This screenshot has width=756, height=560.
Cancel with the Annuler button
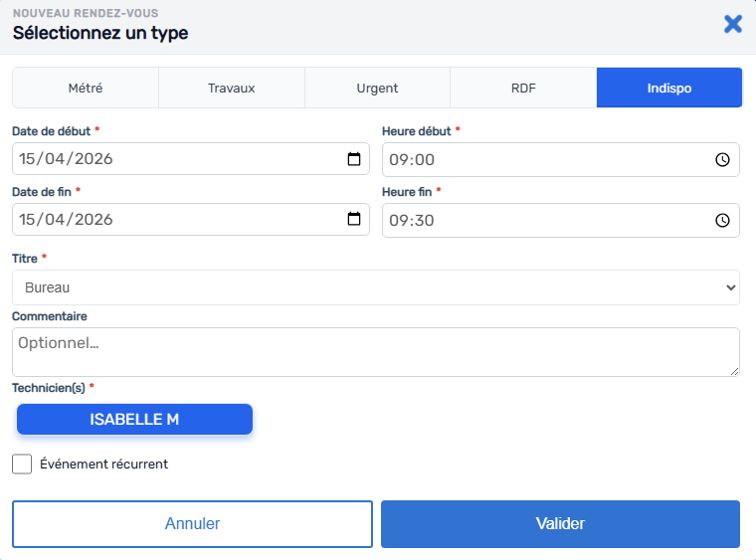click(x=192, y=524)
